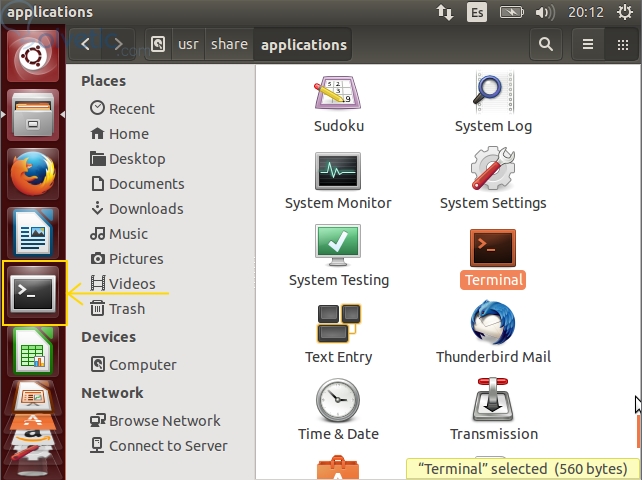Open System Settings gear-and-wrench icon
Screen dimensions: 642x480
point(493,168)
